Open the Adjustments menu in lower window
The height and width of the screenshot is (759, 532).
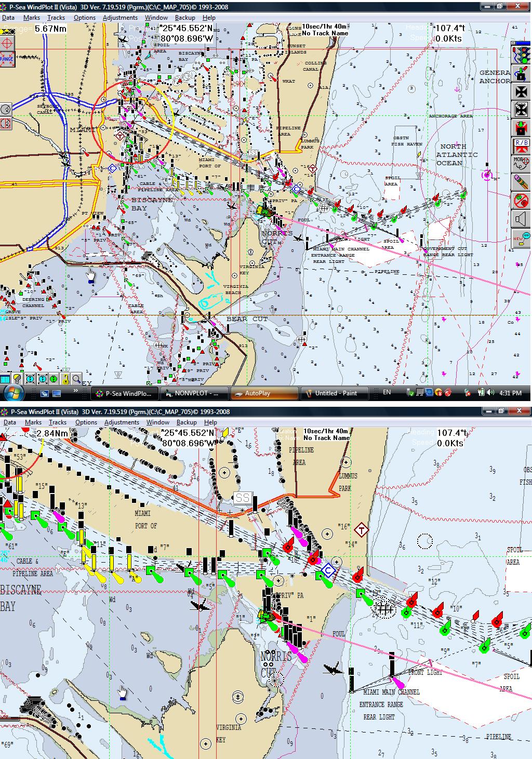[x=122, y=422]
